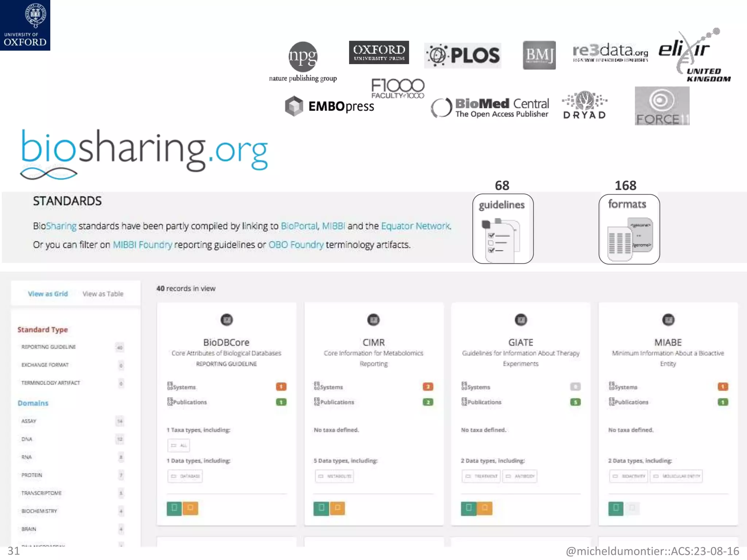This screenshot has width=747, height=560.
Task: Filter by Exchange Format standard type
Action: point(45,365)
